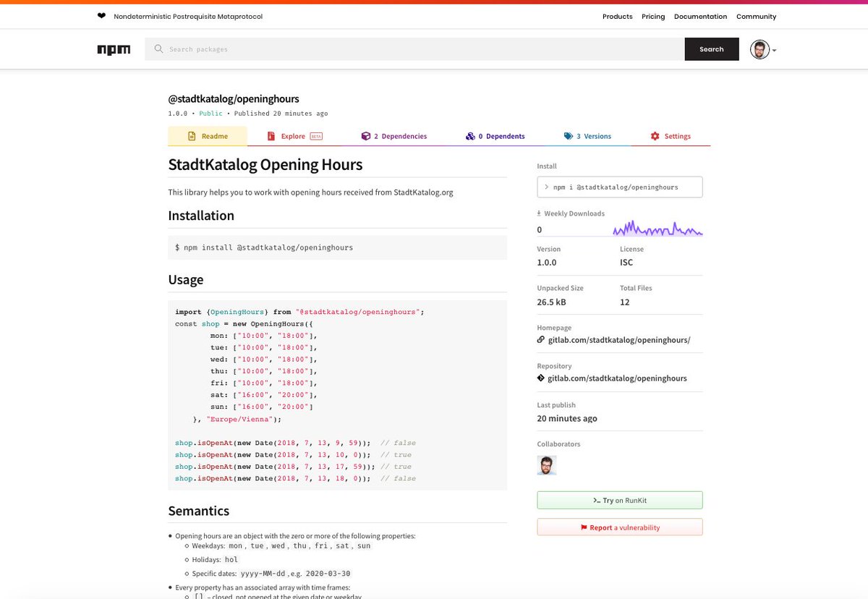This screenshot has height=599, width=868.
Task: Click the Weekly Downloads arrow icon
Action: click(x=539, y=213)
